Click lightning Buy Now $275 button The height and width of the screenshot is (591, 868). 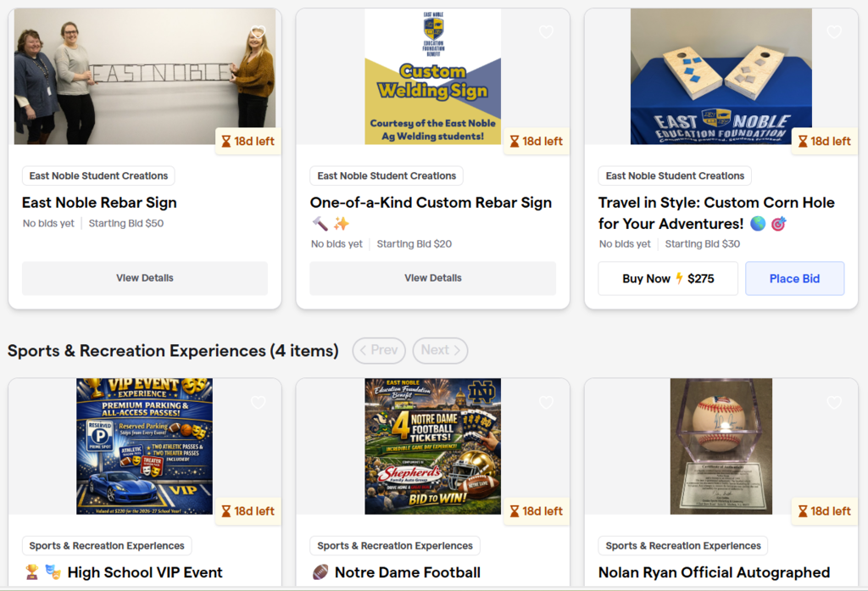(x=668, y=278)
